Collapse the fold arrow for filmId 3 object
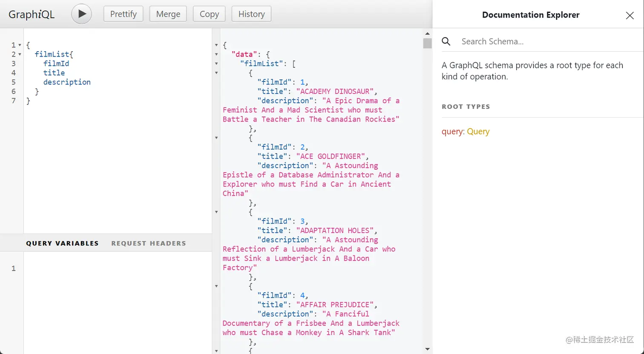 click(216, 212)
